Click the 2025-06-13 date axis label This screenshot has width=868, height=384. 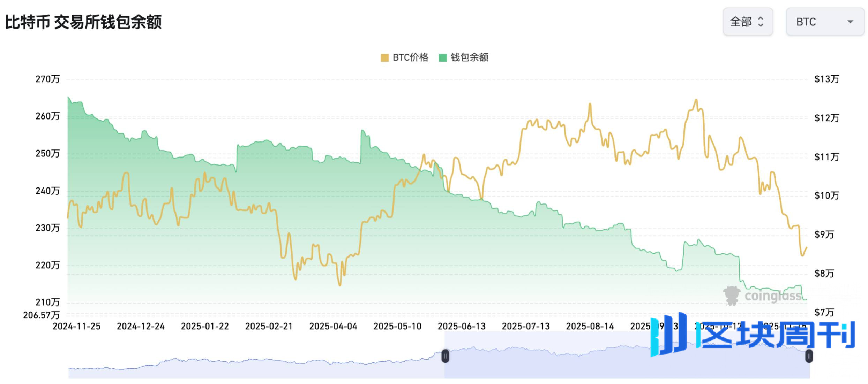click(461, 327)
